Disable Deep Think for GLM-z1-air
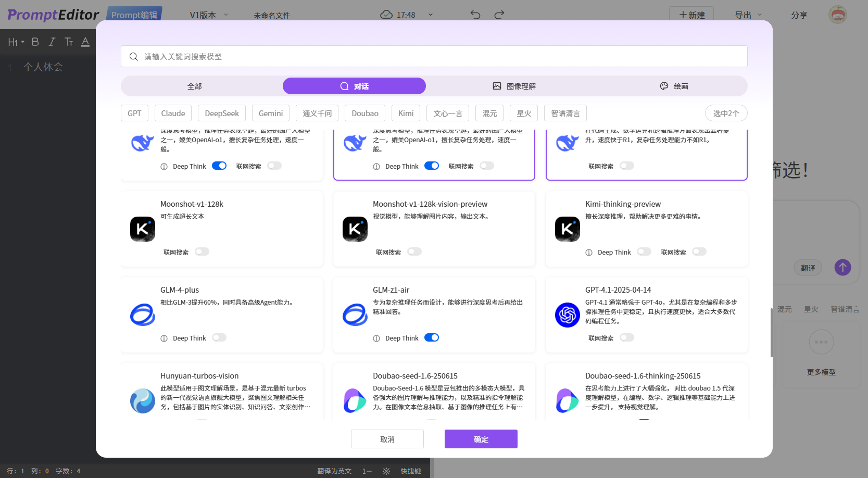This screenshot has height=478, width=868. coord(432,337)
